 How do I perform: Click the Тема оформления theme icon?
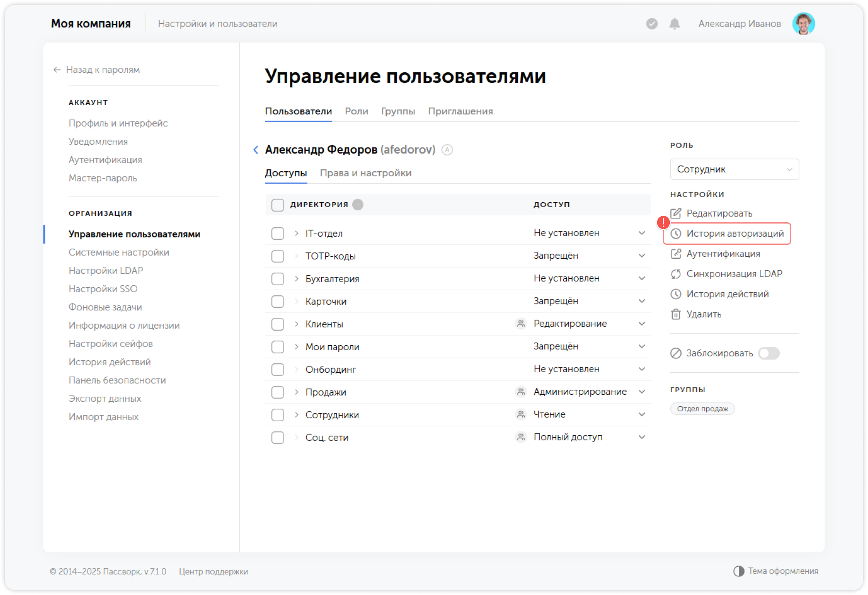click(x=738, y=570)
